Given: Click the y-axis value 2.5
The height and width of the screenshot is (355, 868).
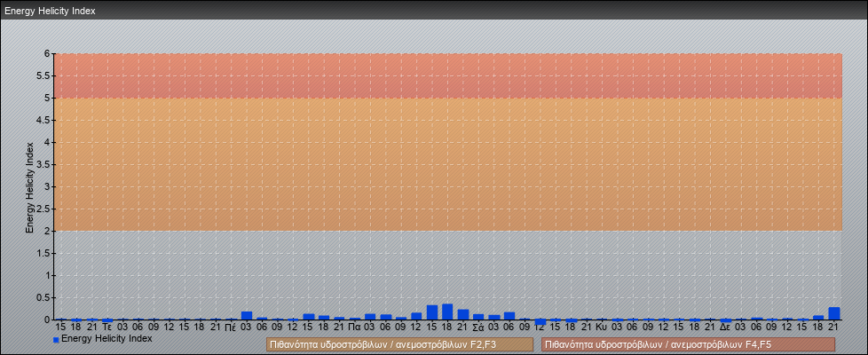Looking at the screenshot, I should click(x=43, y=209).
